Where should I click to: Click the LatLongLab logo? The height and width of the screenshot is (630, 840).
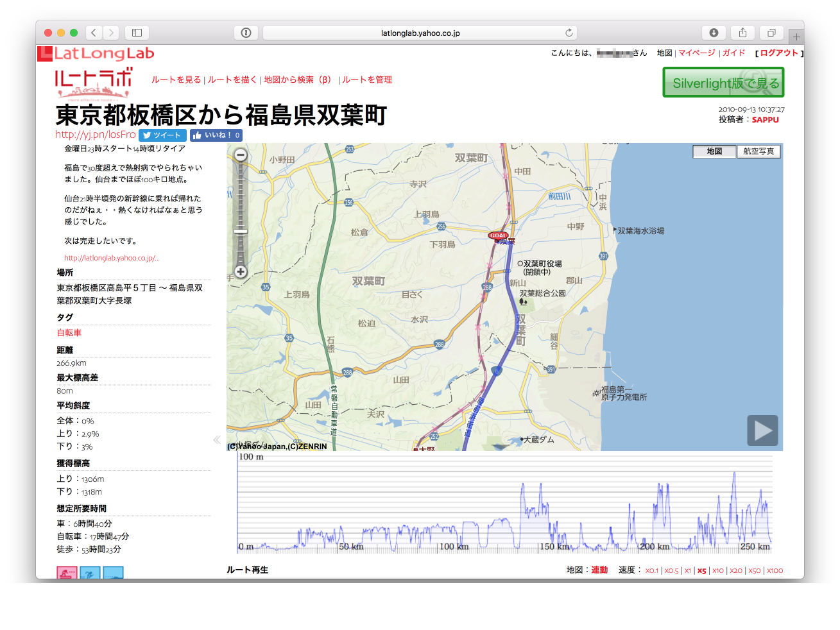(x=96, y=54)
